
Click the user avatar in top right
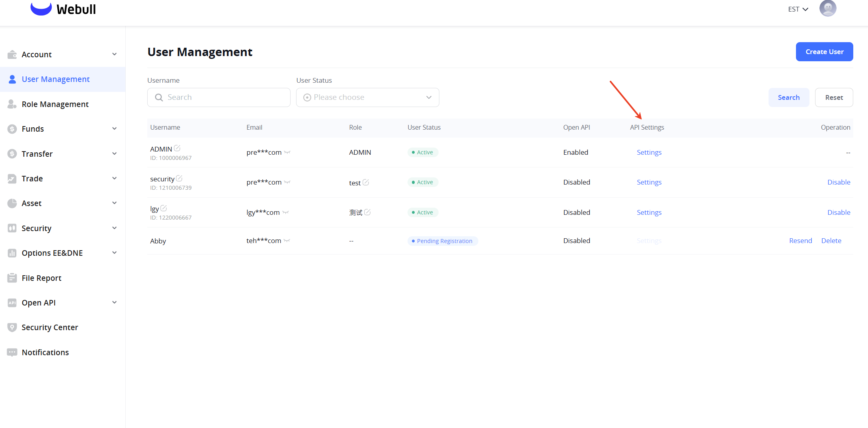pyautogui.click(x=827, y=8)
